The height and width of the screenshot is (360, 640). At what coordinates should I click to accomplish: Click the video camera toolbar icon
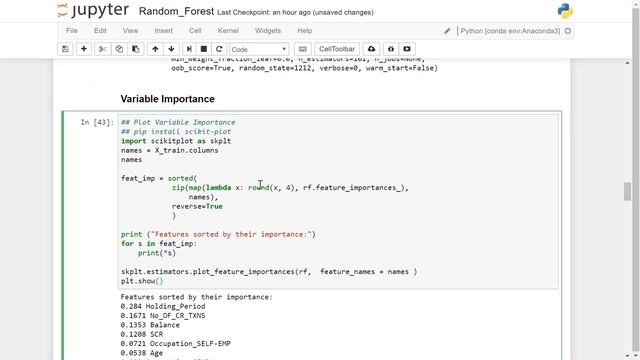[407, 49]
